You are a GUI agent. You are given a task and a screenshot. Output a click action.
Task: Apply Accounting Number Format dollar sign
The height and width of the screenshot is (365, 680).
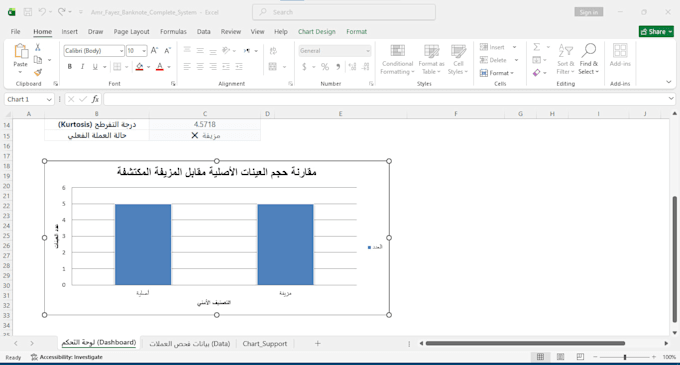point(304,67)
